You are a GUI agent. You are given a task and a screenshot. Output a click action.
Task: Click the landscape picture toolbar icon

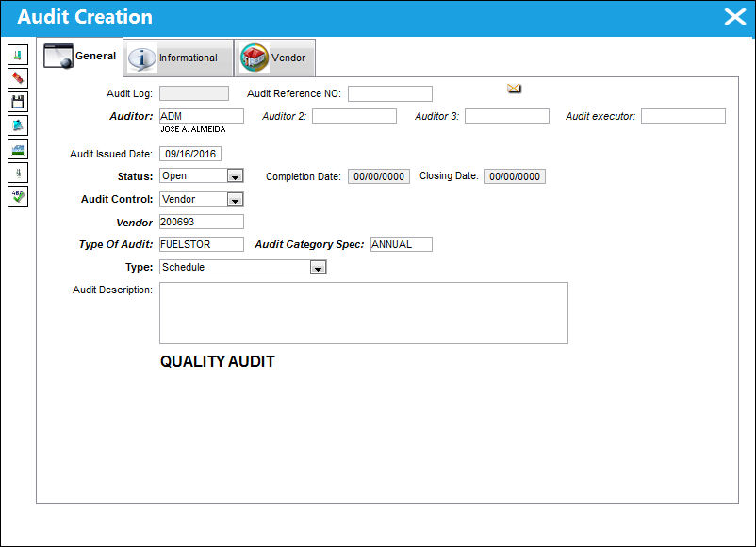pos(18,149)
